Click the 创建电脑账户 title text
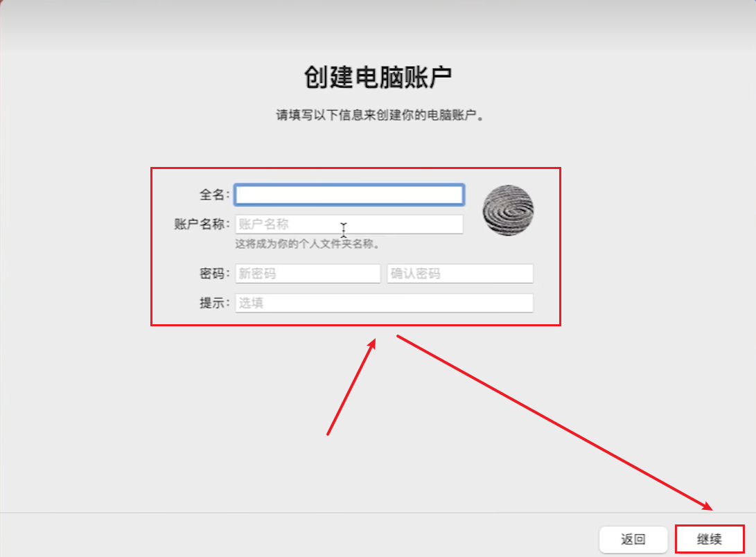Image resolution: width=756 pixels, height=557 pixels. pyautogui.click(x=378, y=75)
